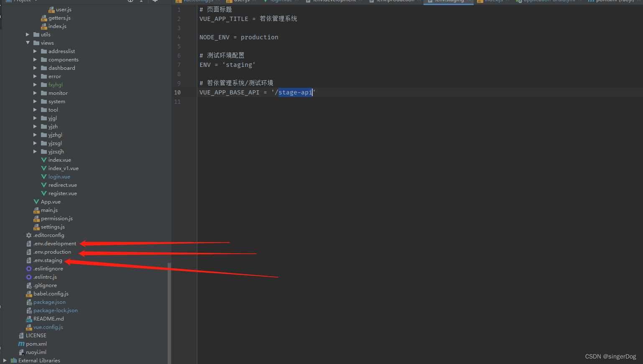This screenshot has height=364, width=643.
Task: Click the Vue icon beside redirect.vue
Action: 44,185
